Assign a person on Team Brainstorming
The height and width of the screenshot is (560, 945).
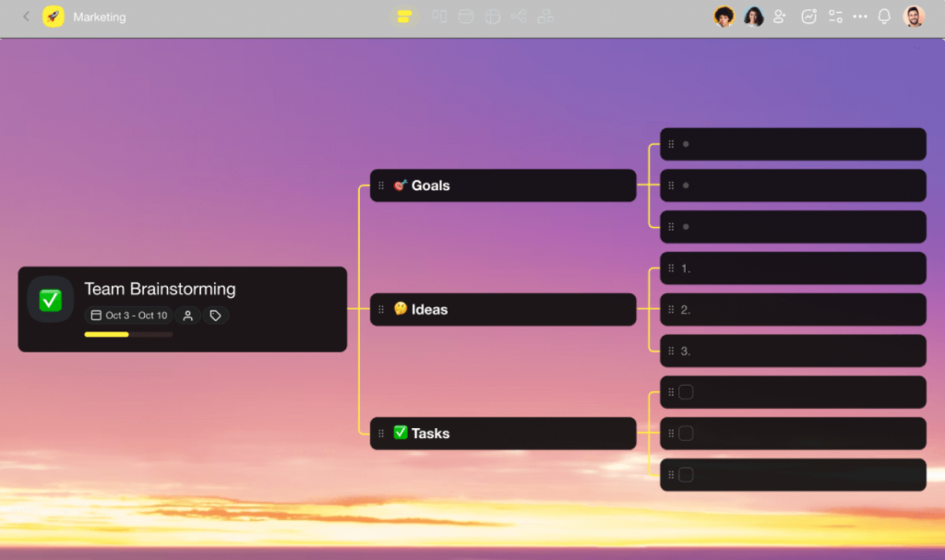188,316
